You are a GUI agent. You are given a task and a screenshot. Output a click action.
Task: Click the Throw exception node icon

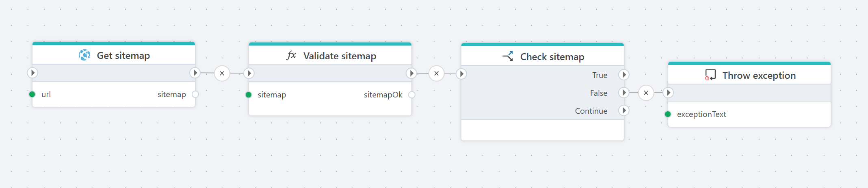710,75
